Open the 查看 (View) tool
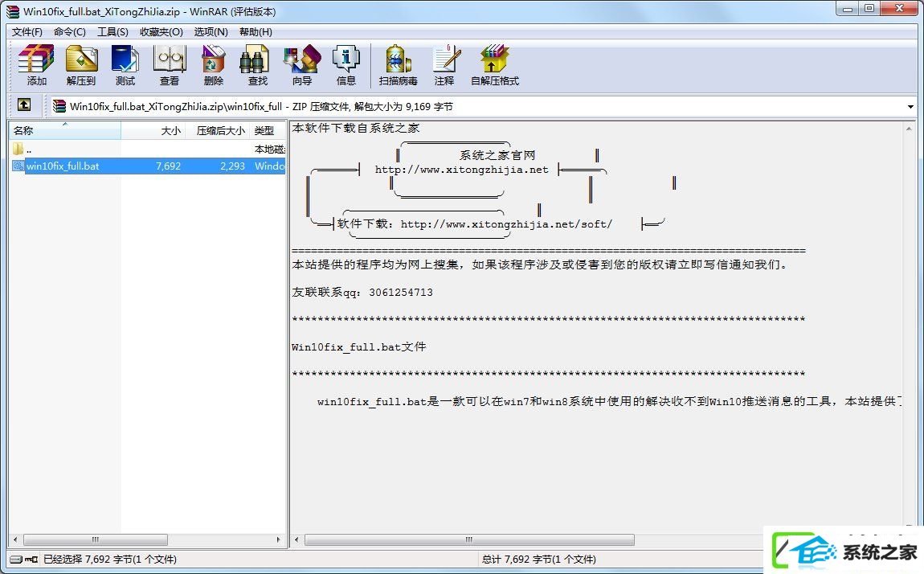Image resolution: width=924 pixels, height=574 pixels. coord(169,65)
